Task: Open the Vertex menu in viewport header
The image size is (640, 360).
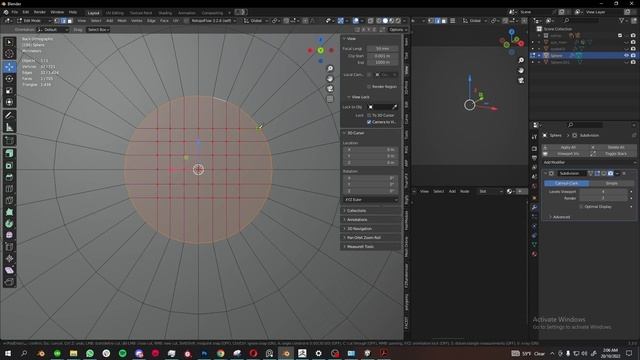Action: click(136, 20)
